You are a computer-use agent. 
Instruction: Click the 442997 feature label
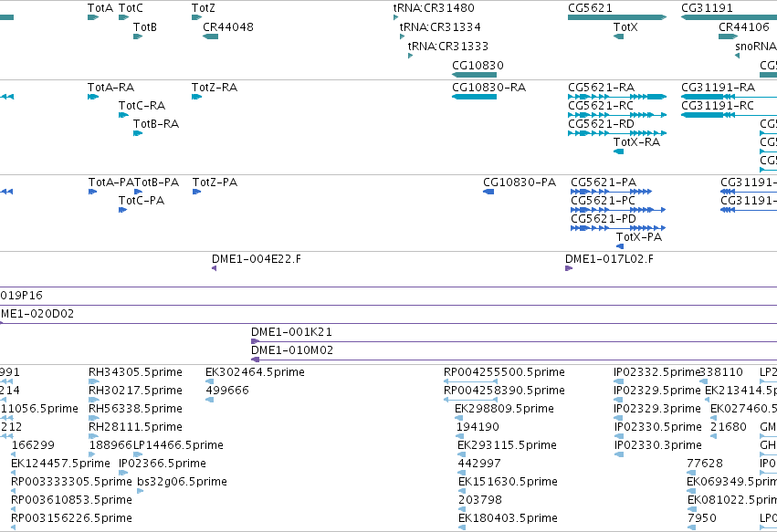coord(479,464)
